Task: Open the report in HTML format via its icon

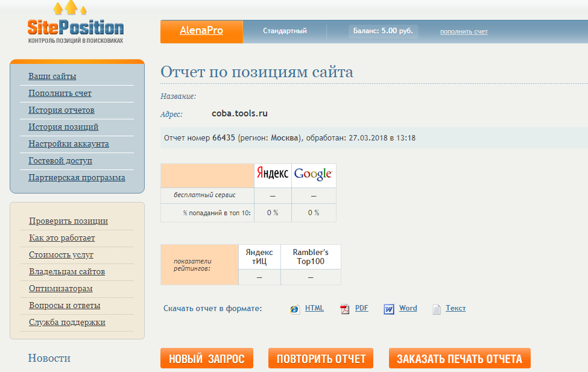Action: tap(293, 308)
